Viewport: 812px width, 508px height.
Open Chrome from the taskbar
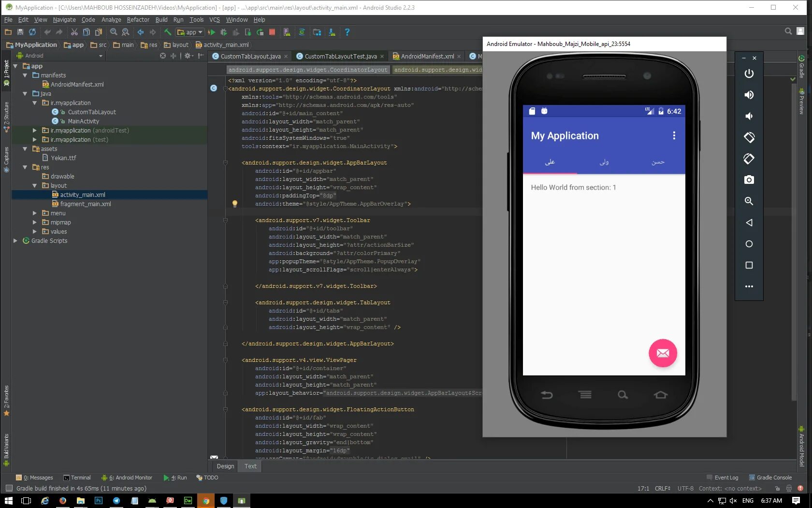coord(206,501)
